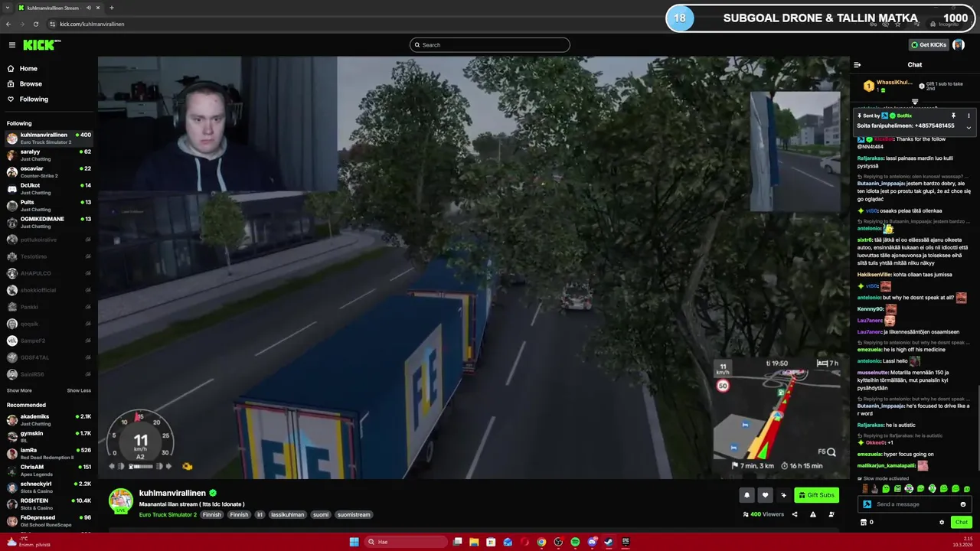Open the emote picker in message box
The image size is (980, 551).
coord(962,504)
